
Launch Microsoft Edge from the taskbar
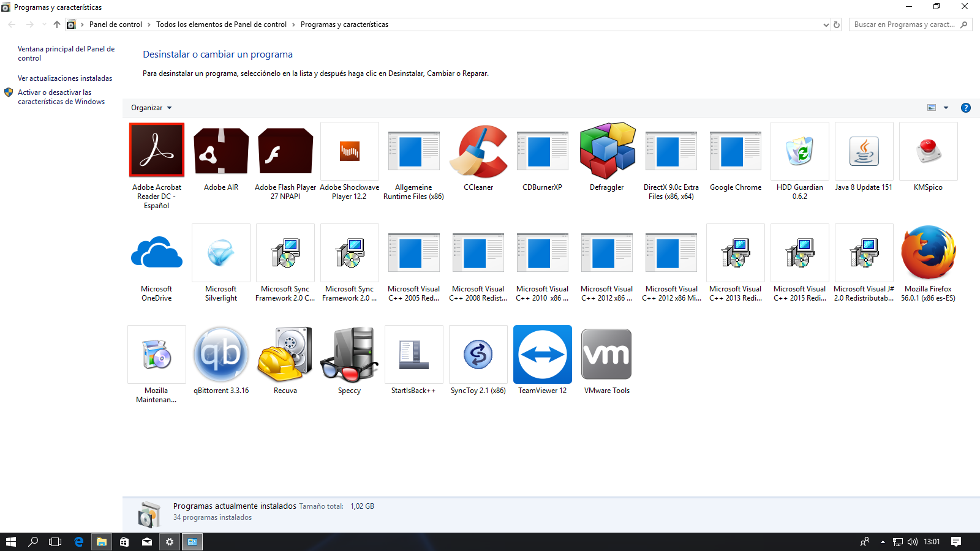(x=79, y=542)
